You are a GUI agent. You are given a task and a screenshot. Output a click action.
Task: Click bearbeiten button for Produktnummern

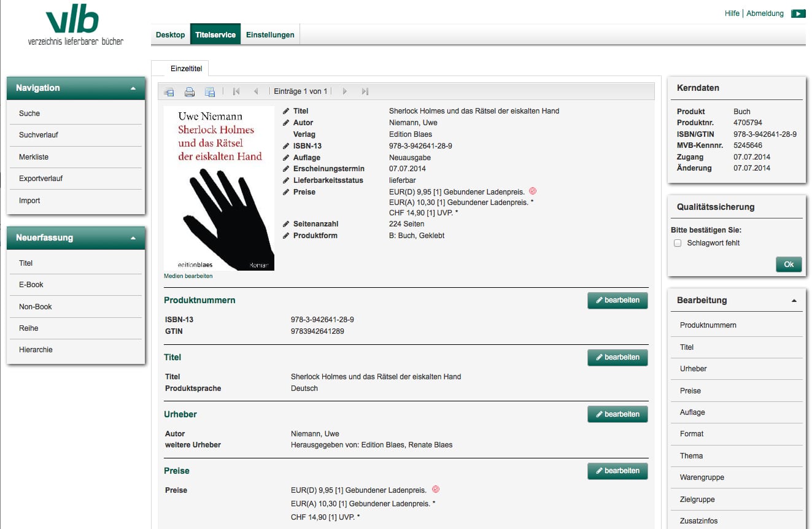click(617, 301)
